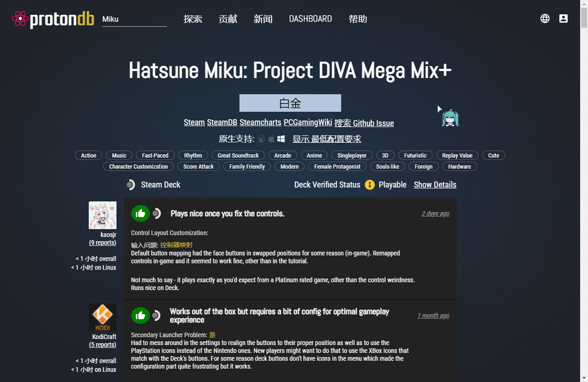Select the Family Friendly tag

247,167
